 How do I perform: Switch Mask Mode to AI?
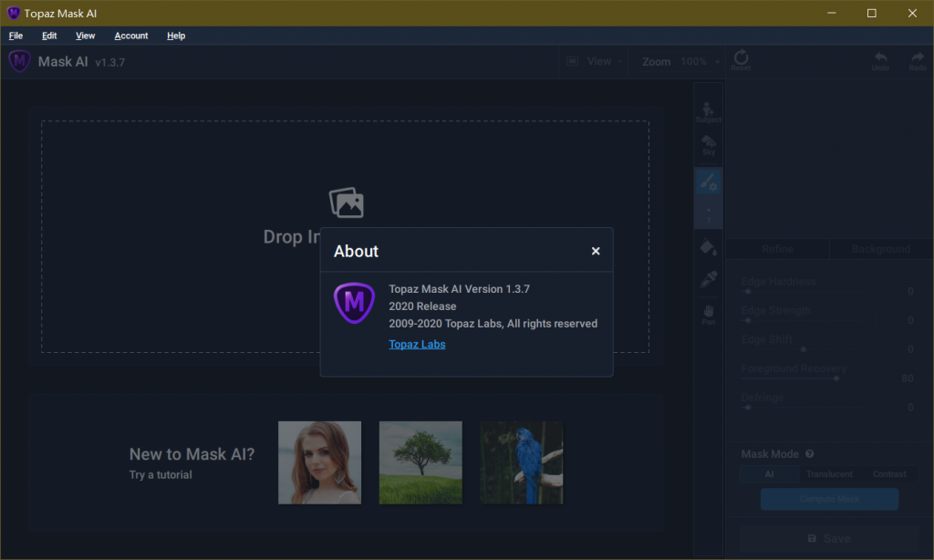tap(768, 474)
